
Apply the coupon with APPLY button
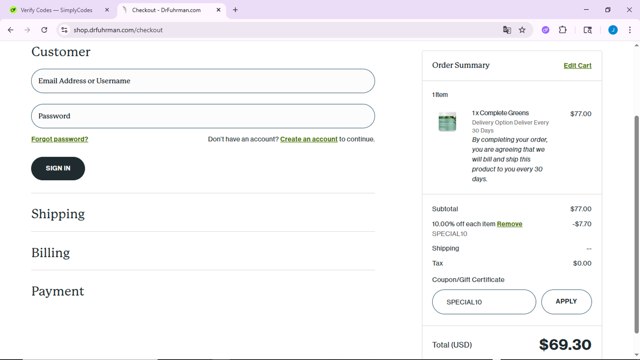[x=566, y=302]
